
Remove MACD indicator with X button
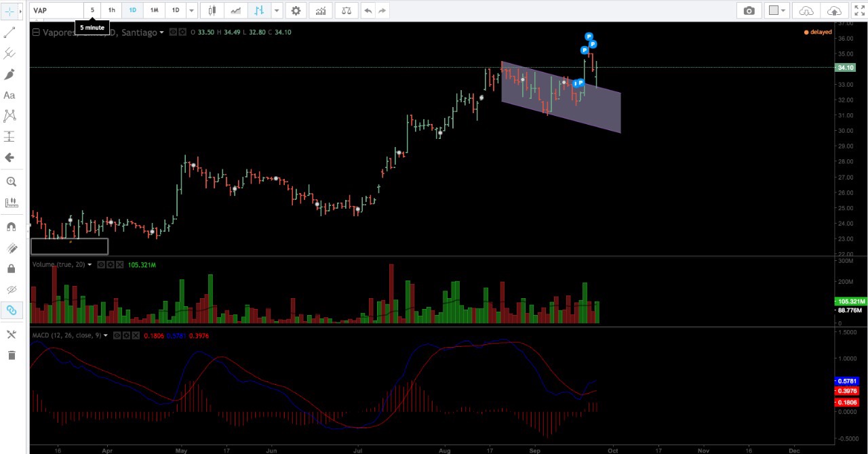(x=136, y=335)
